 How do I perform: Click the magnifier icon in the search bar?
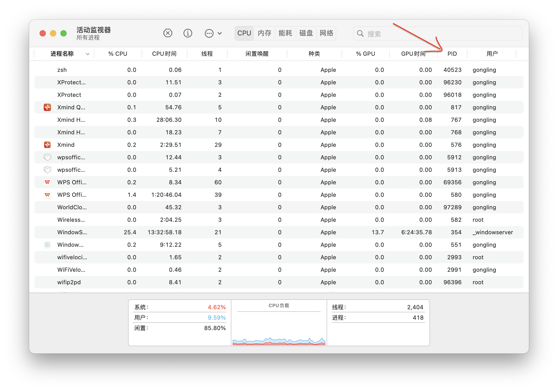tap(360, 33)
